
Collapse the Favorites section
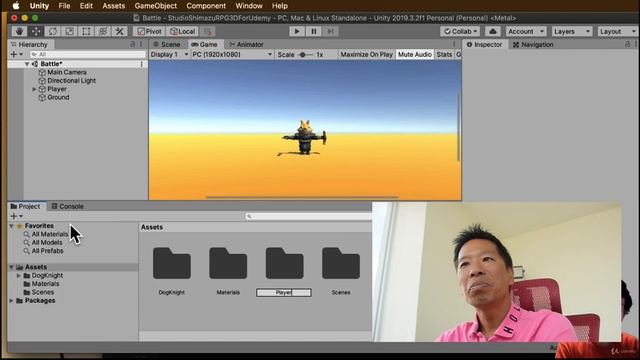[11, 226]
